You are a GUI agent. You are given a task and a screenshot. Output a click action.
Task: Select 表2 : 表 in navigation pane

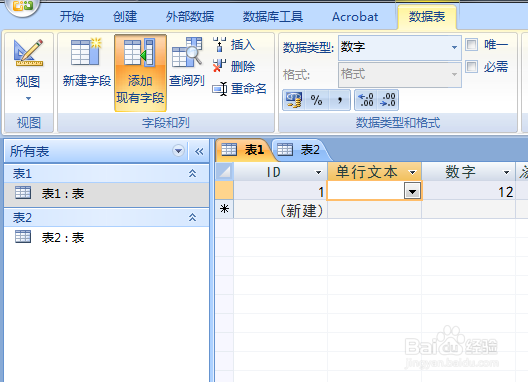(x=106, y=238)
